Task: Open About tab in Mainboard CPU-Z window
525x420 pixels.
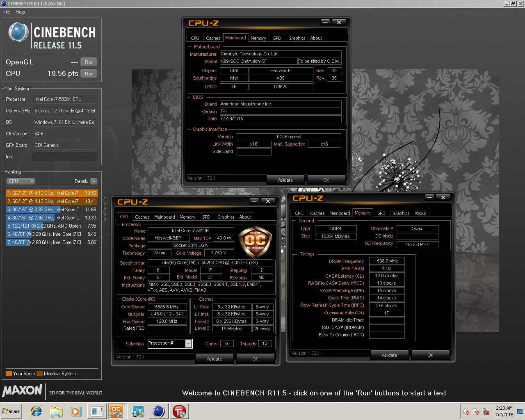Action: click(x=316, y=38)
